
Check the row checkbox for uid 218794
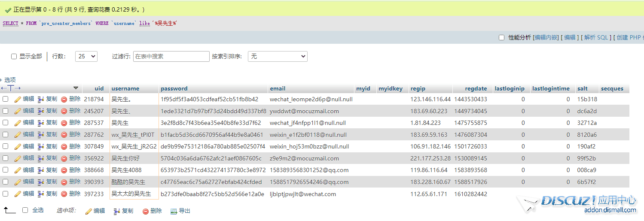(6, 99)
